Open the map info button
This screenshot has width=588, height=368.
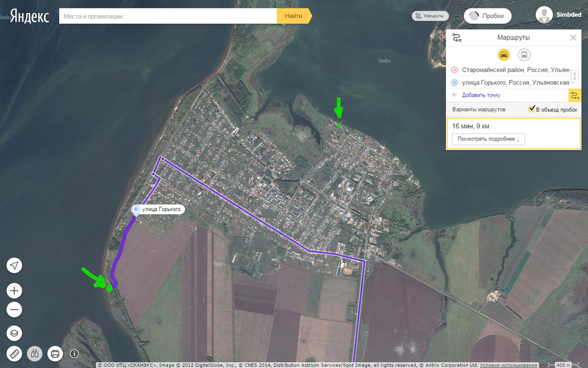point(74,354)
